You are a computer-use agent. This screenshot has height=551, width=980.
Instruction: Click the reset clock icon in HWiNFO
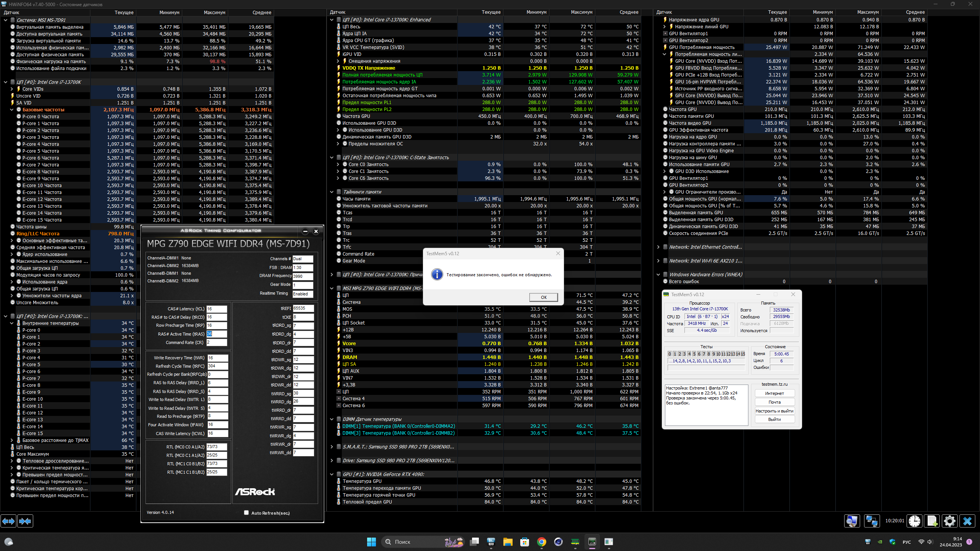(915, 521)
